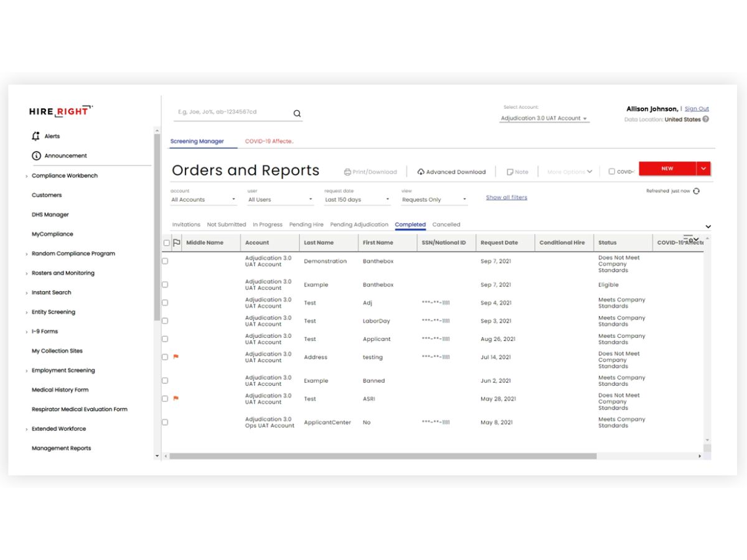Open the Alerts bell icon
This screenshot has width=747, height=560.
pos(36,136)
